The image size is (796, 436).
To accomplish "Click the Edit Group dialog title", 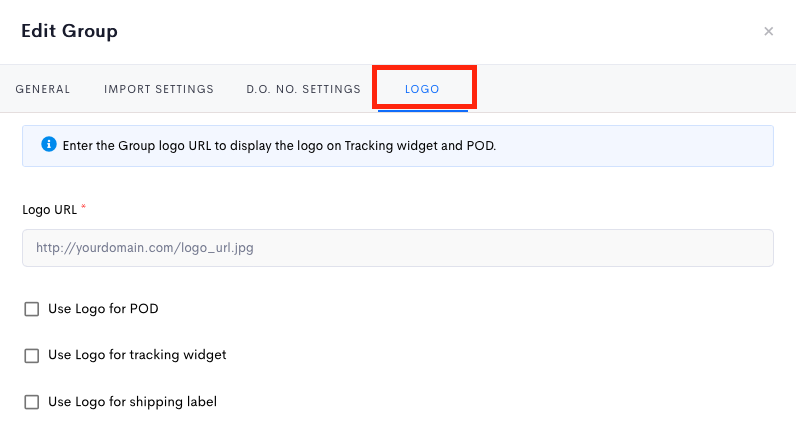I will coord(70,31).
